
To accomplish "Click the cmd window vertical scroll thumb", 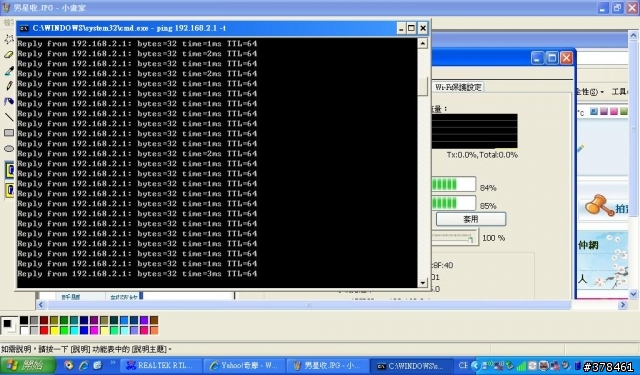I will [422, 87].
